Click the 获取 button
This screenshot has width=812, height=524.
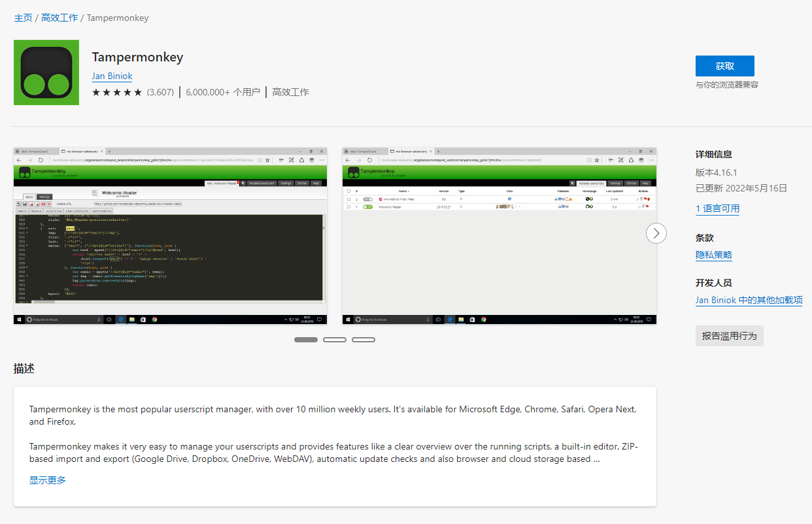725,66
